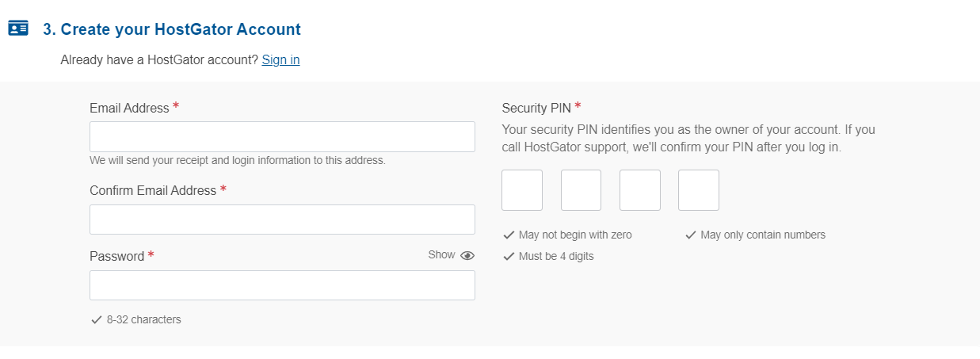Open the Sign in link
Screen dimensions: 980x359
pyautogui.click(x=280, y=59)
